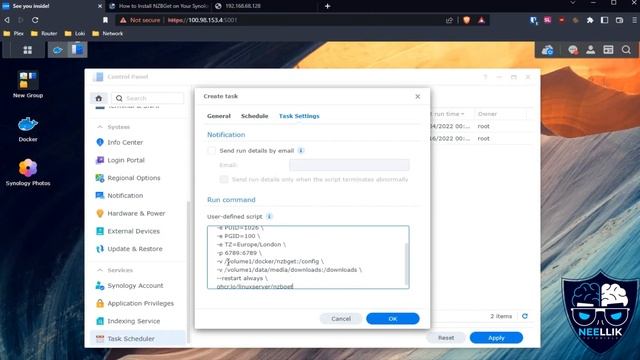Click the browser address bar URL
Viewport: 640px width, 360px height.
[202, 20]
